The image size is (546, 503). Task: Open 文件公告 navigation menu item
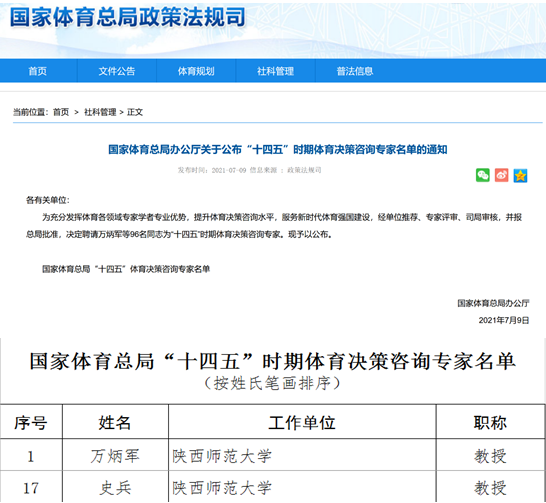pos(116,71)
